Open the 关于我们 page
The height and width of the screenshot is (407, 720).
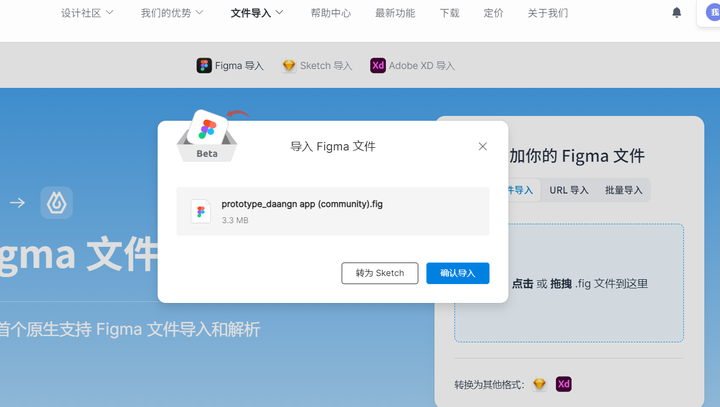click(x=548, y=13)
